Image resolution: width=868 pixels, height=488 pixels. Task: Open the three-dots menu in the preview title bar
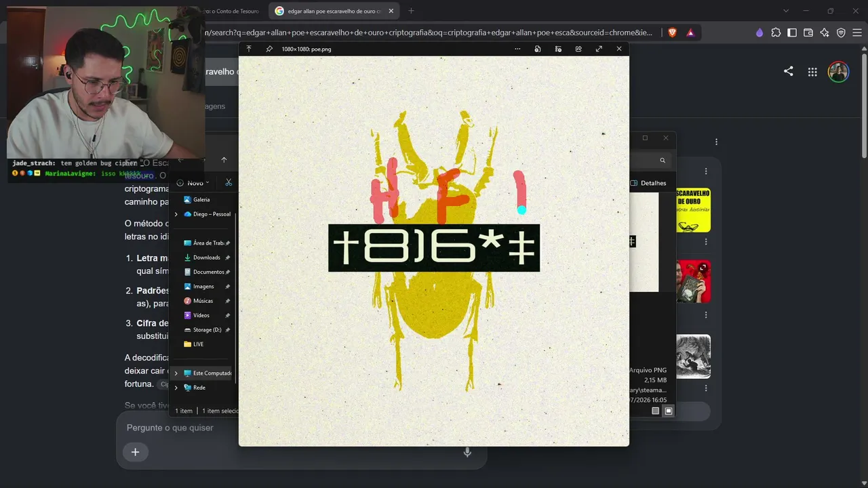click(517, 49)
